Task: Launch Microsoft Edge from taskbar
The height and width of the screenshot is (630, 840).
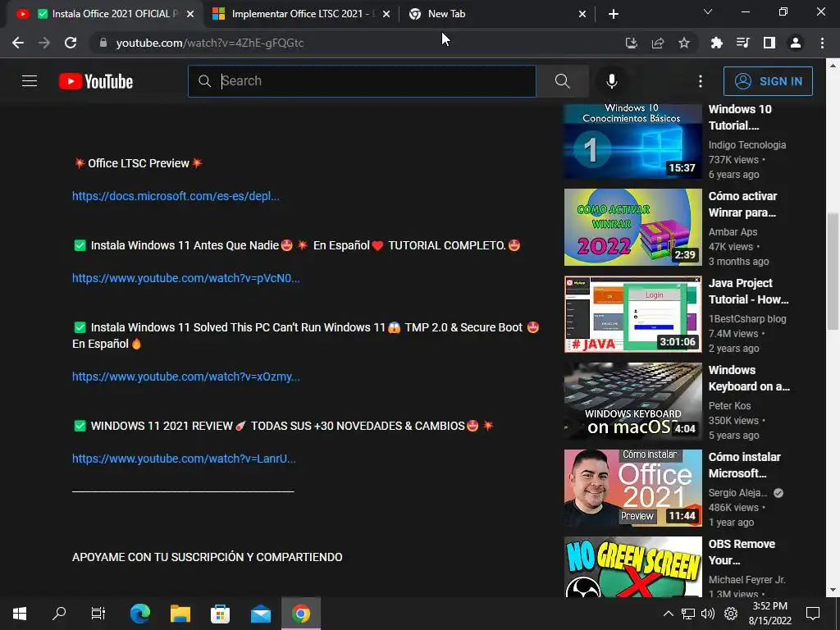Action: (x=140, y=614)
